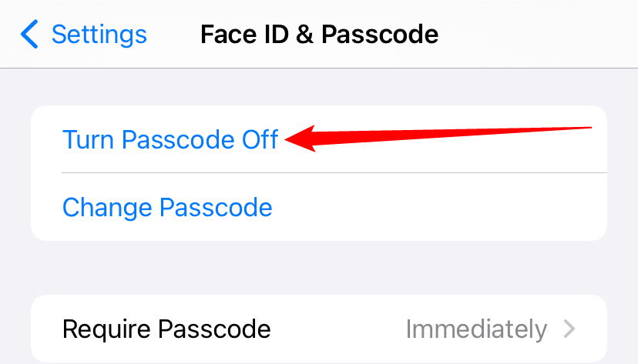Click gray background above the Turn Passcode Off card
The image size is (638, 364).
coord(319,86)
